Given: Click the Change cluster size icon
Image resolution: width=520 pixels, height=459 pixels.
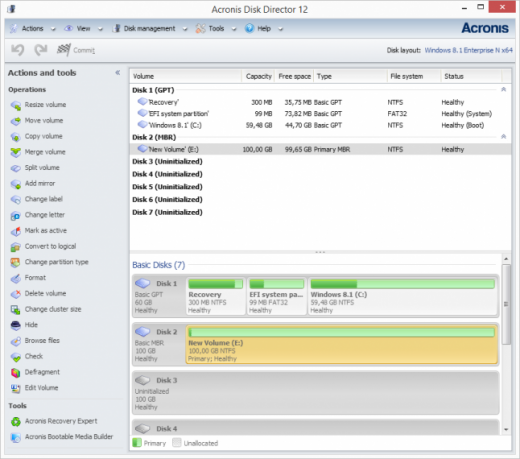Looking at the screenshot, I should coord(16,310).
